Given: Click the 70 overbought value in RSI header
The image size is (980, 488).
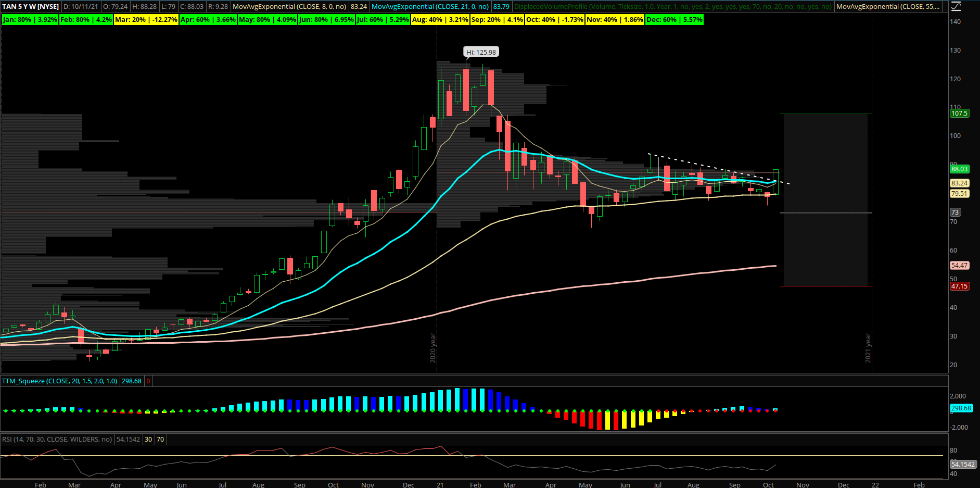Looking at the screenshot, I should point(161,440).
